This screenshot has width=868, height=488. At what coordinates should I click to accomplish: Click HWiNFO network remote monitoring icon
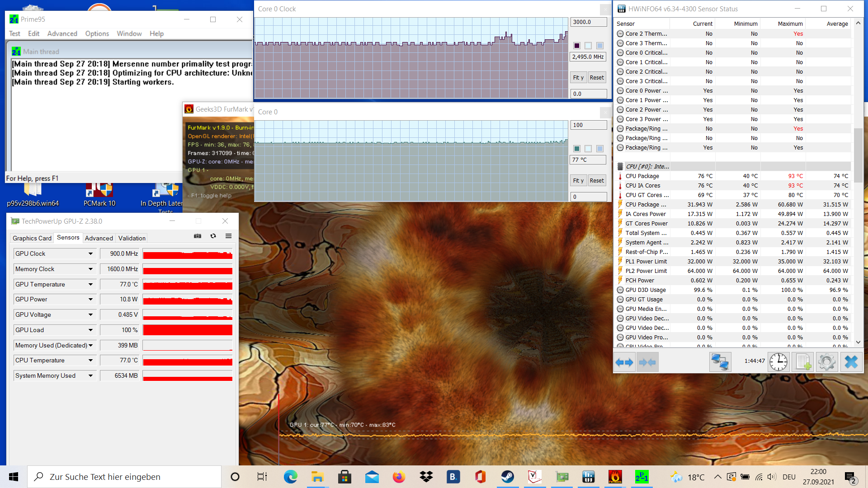click(720, 362)
